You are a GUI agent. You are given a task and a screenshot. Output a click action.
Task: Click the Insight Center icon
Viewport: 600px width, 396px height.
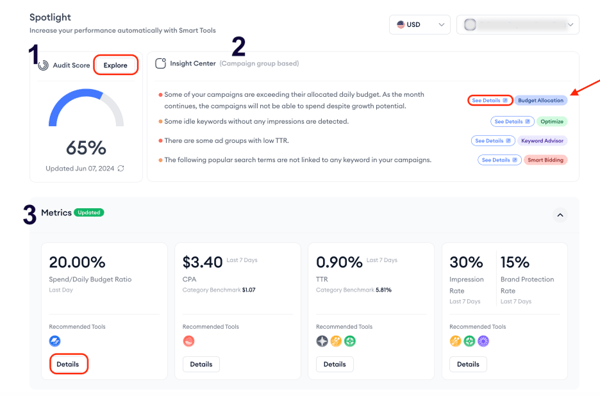pyautogui.click(x=160, y=64)
